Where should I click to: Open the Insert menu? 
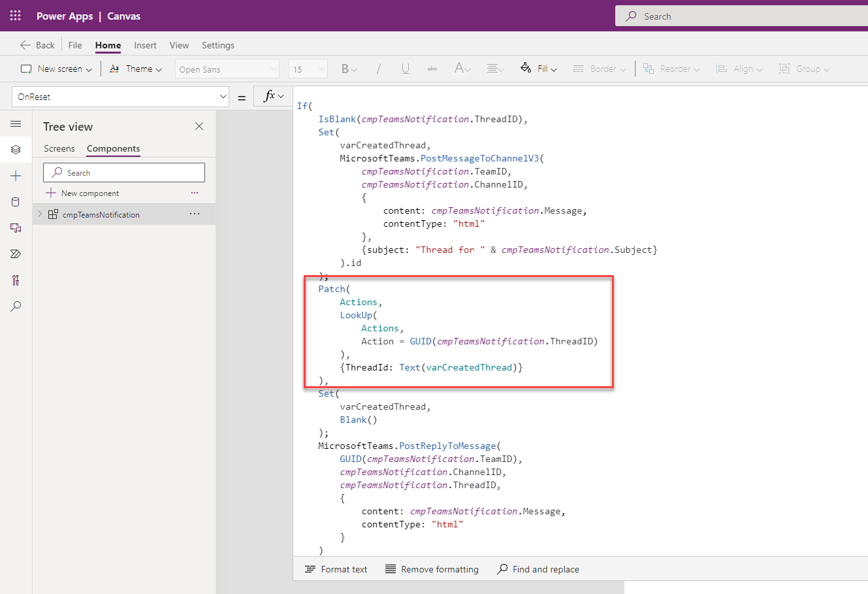(145, 45)
